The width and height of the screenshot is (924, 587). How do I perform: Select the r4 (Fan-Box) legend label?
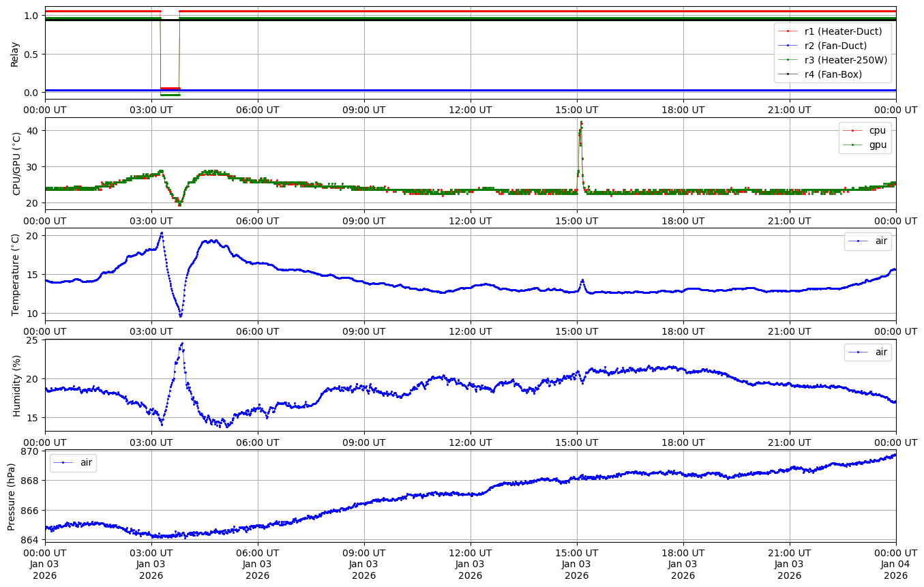pos(833,74)
